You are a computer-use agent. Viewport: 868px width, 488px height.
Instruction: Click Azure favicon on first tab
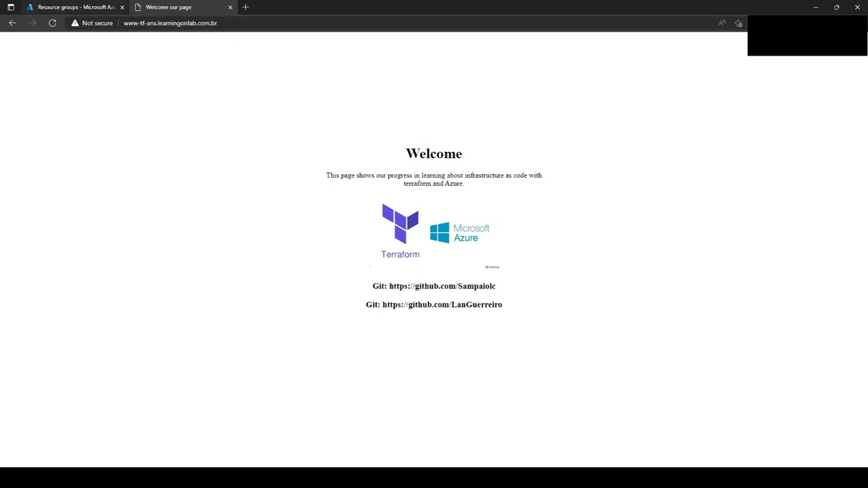(x=30, y=7)
